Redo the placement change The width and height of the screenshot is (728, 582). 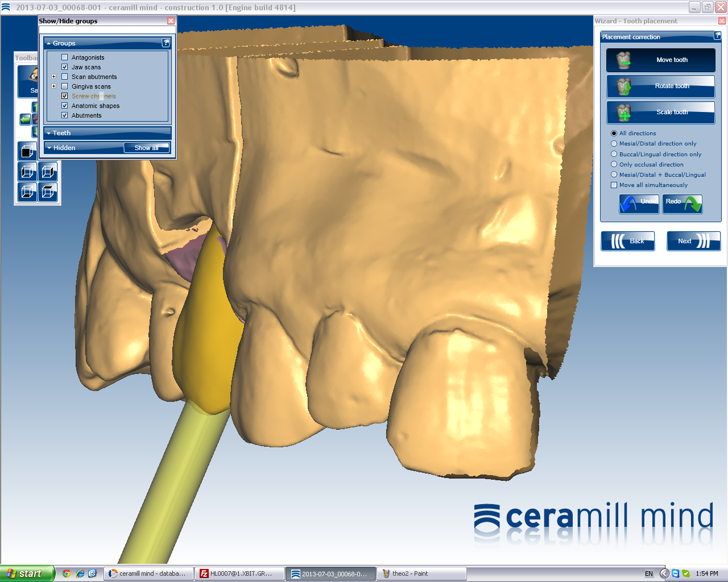682,203
